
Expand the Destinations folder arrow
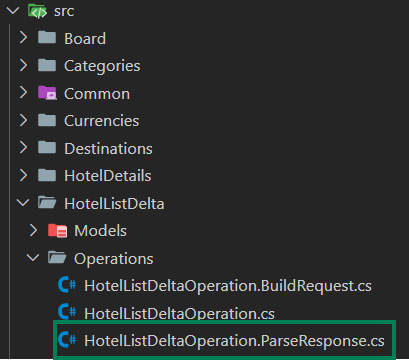pos(23,147)
